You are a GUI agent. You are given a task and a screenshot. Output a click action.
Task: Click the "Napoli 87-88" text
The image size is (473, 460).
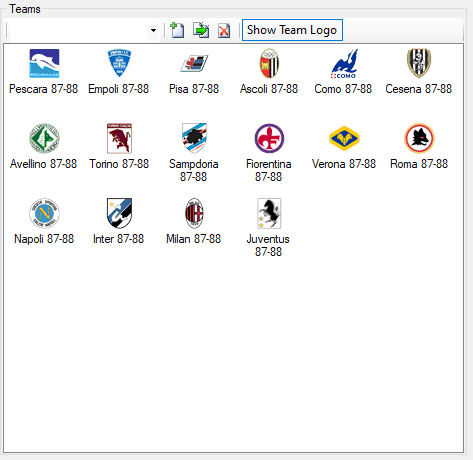tap(44, 239)
